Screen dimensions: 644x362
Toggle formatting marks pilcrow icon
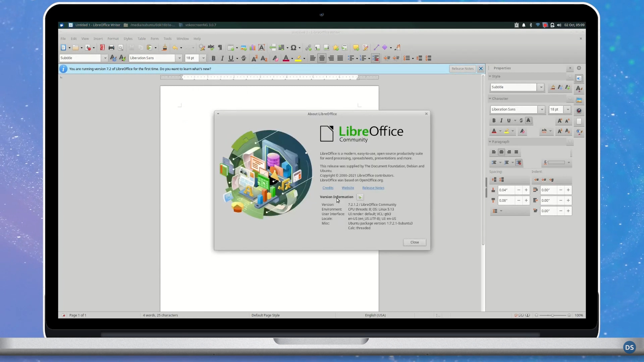click(220, 48)
